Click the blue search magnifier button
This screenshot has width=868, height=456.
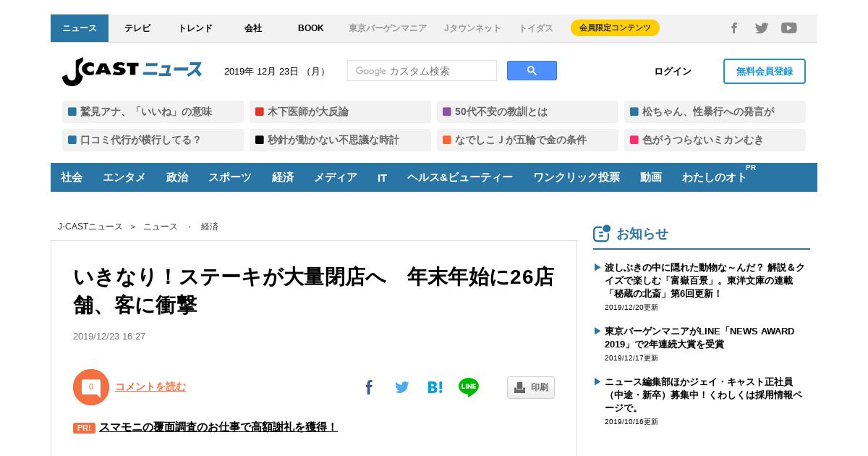532,70
